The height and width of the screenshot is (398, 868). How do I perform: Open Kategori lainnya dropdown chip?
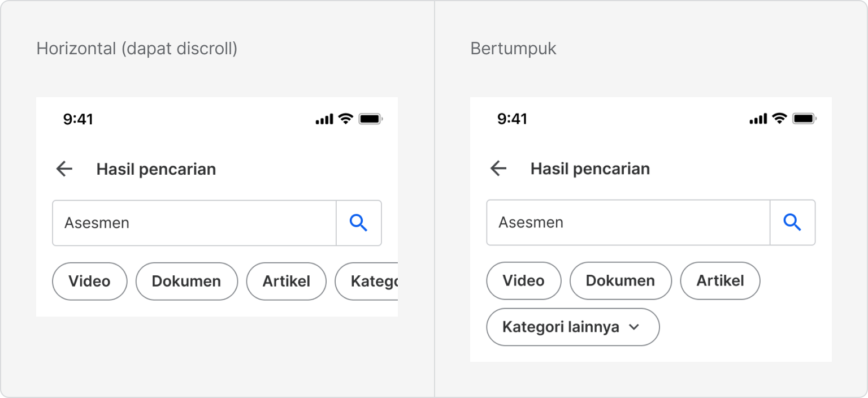tap(573, 327)
